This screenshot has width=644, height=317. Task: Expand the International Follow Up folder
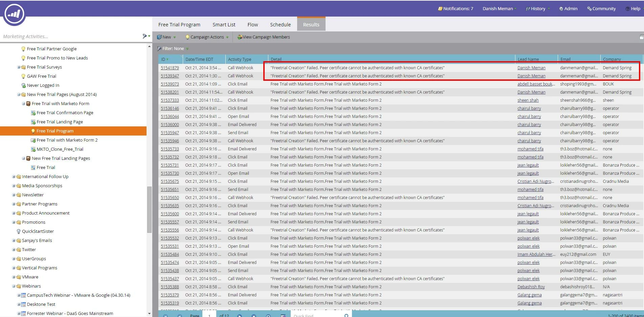14,177
